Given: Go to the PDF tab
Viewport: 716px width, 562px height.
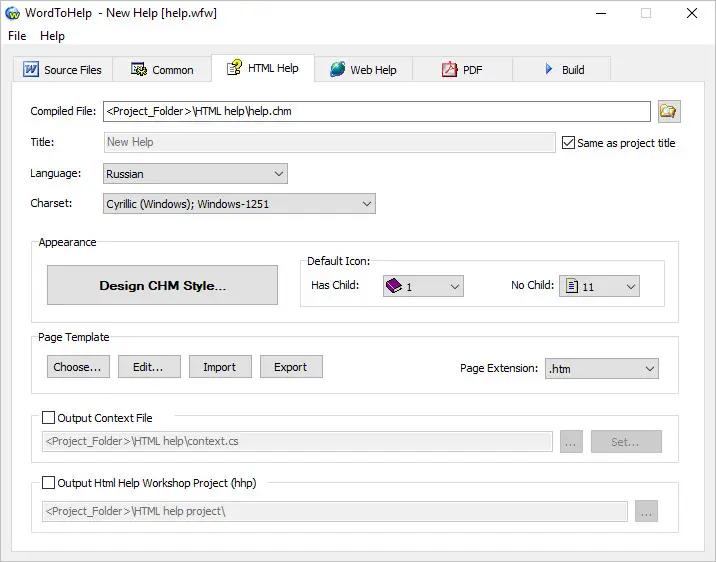Looking at the screenshot, I should 462,70.
